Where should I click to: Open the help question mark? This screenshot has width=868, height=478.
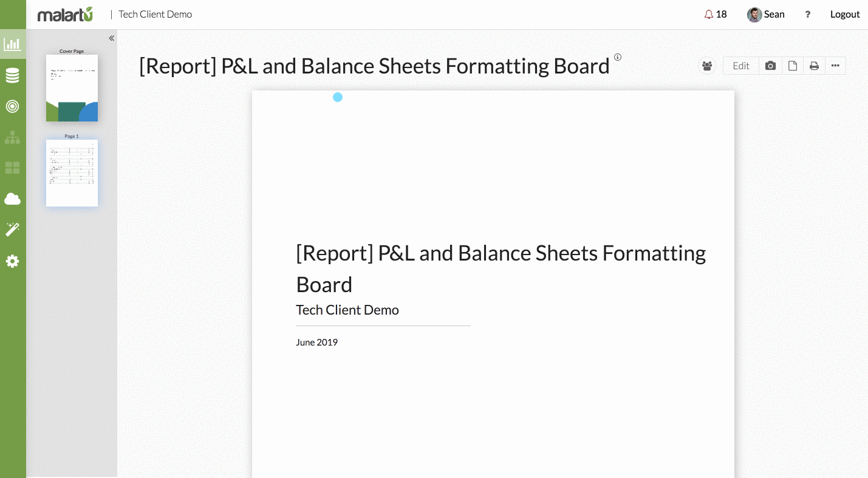[807, 15]
